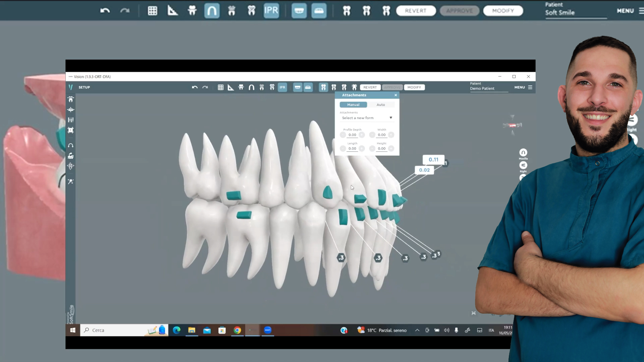
Task: Click the tooth B icon in Vision toolbar
Action: [334, 87]
